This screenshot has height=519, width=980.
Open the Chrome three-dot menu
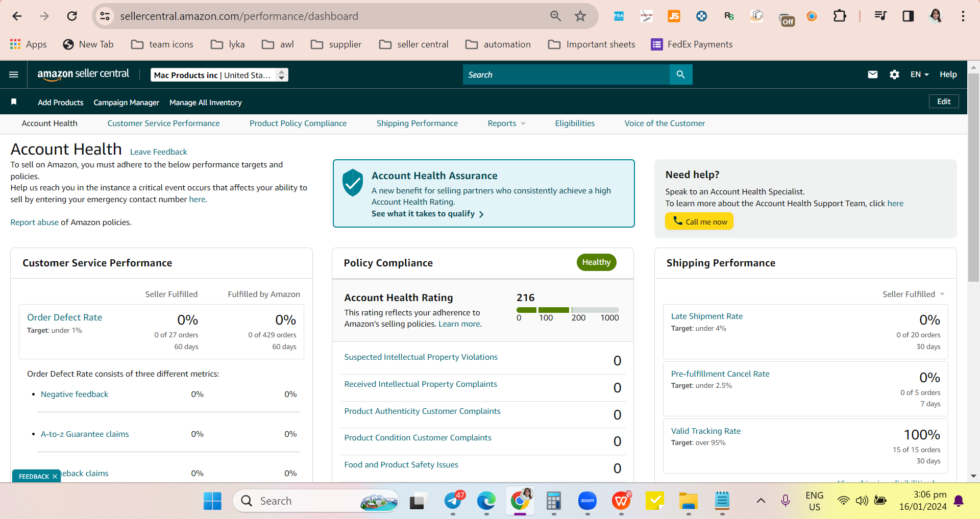click(x=963, y=16)
